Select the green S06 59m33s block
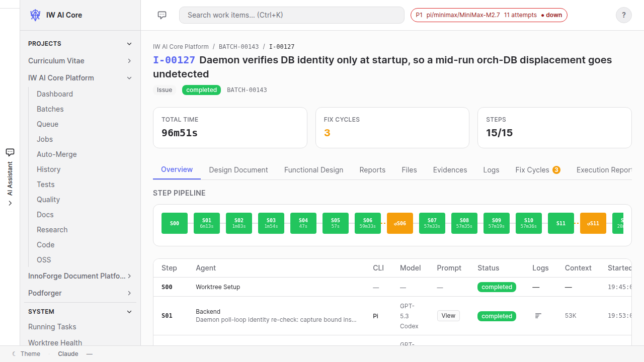The width and height of the screenshot is (644, 362). click(x=368, y=223)
